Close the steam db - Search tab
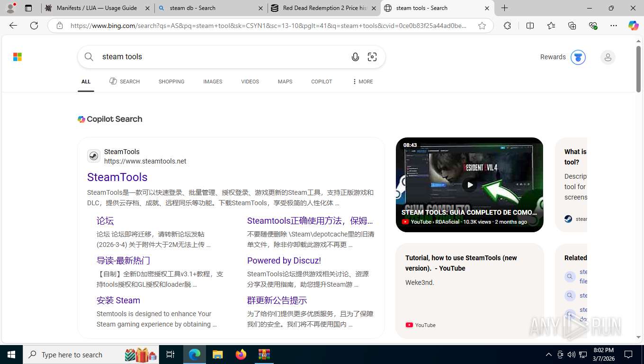 [x=261, y=8]
